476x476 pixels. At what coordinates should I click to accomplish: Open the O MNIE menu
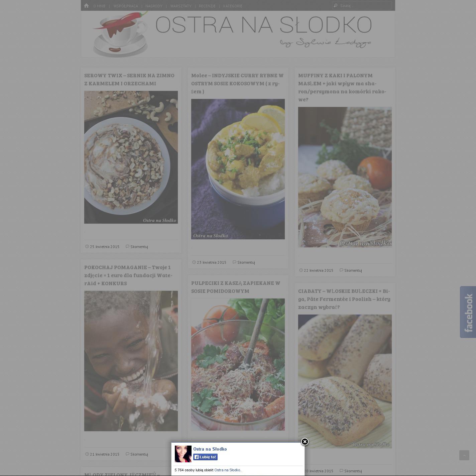pyautogui.click(x=99, y=6)
